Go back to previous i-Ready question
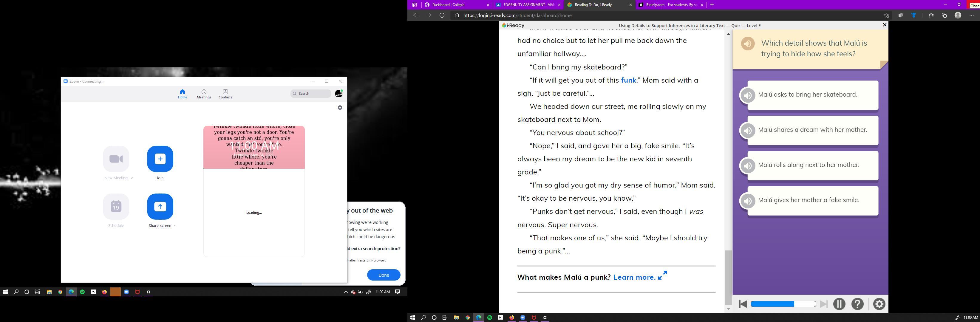980x322 pixels. 743,304
